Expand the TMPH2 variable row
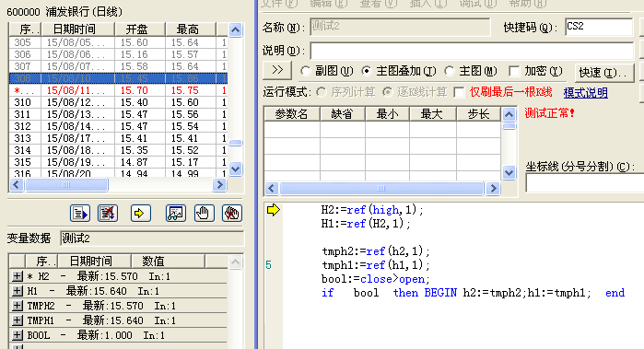Viewport: 644px width, 349px height. point(17,306)
